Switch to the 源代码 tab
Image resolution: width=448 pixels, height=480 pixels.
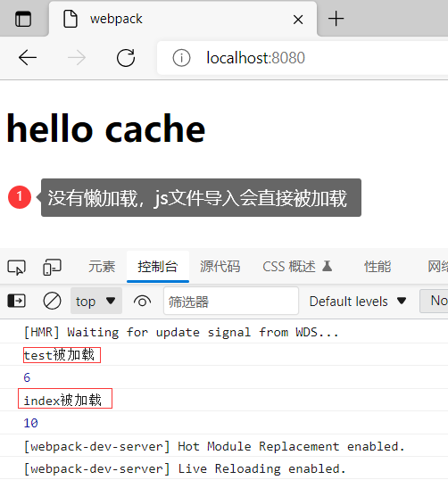(x=220, y=267)
